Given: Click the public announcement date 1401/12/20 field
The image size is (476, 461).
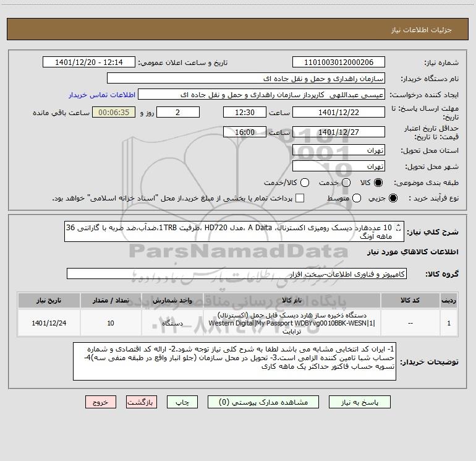Looking at the screenshot, I should [89, 62].
